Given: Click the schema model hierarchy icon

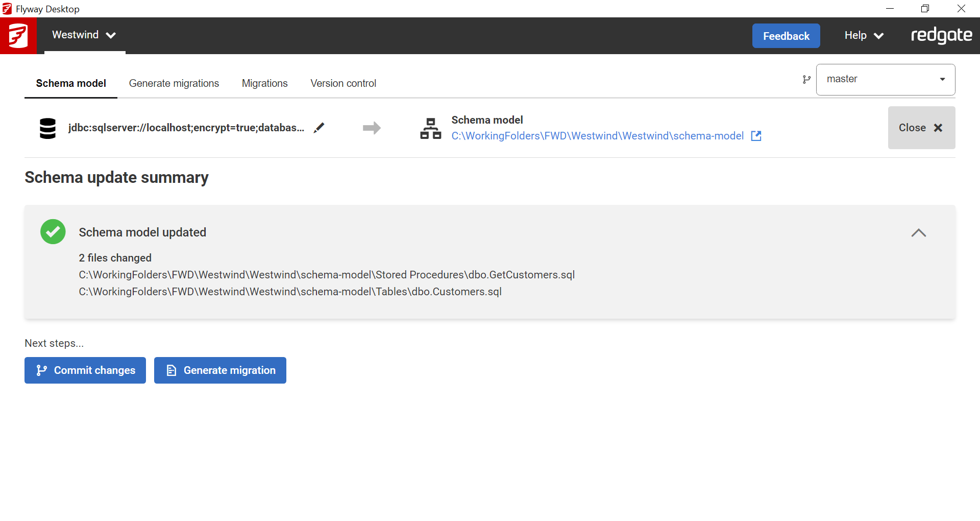Looking at the screenshot, I should click(430, 128).
